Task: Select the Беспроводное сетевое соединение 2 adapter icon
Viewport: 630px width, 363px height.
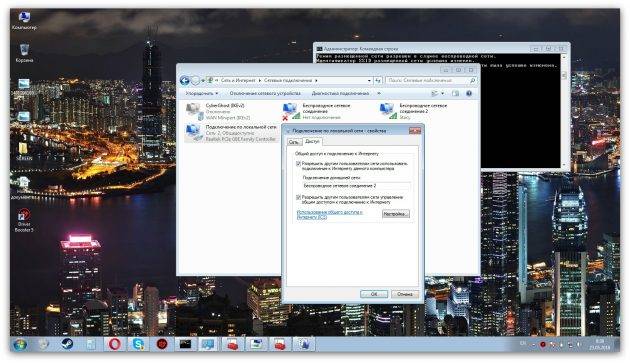Action: click(x=387, y=111)
